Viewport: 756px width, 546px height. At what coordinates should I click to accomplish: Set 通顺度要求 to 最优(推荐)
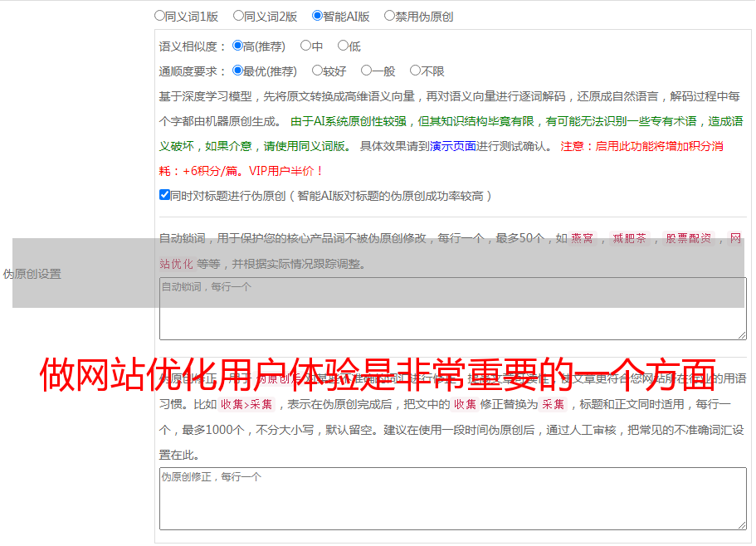tap(238, 71)
